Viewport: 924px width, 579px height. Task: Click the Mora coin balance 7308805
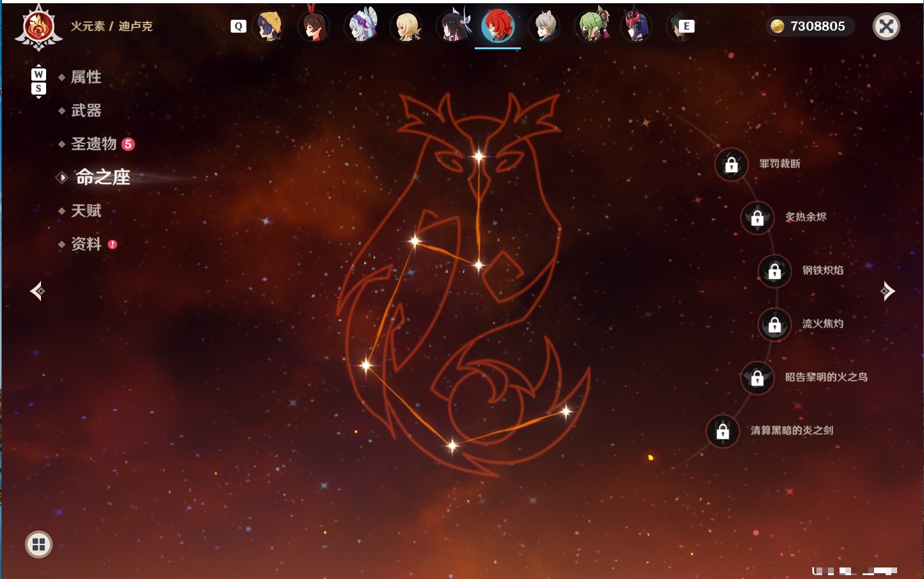point(809,26)
